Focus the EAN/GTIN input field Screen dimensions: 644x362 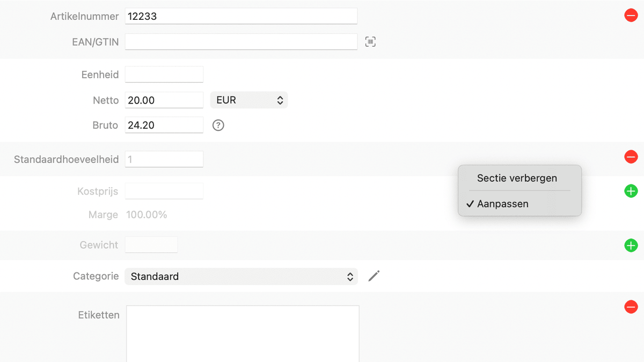point(241,41)
